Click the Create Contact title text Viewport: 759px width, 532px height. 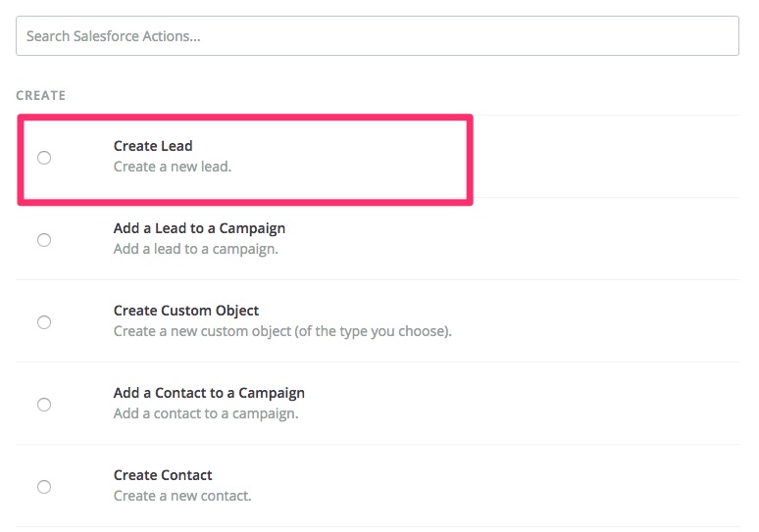pyautogui.click(x=163, y=475)
